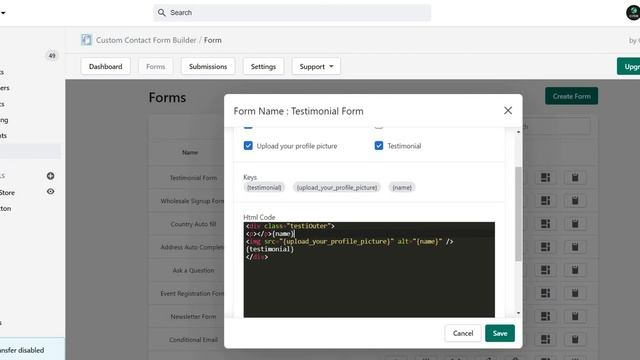Click Custom Contact Form Builder breadcrumb link

[x=146, y=40]
